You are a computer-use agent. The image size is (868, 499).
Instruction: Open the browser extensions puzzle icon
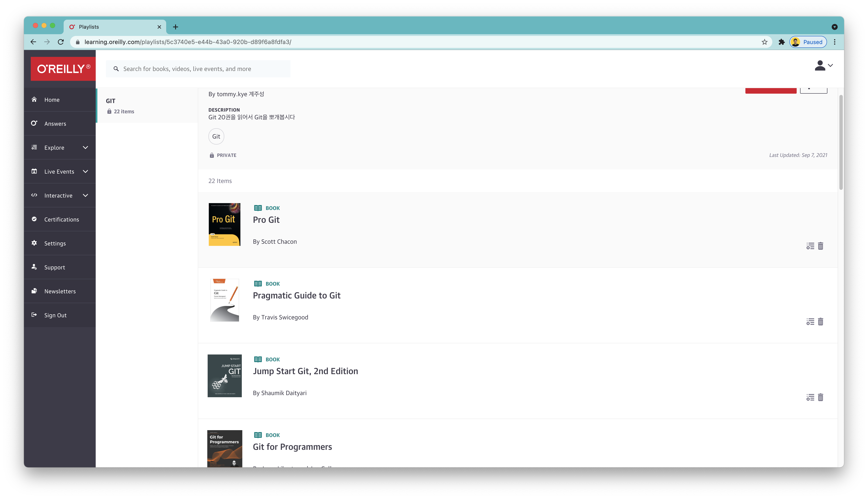click(x=781, y=42)
